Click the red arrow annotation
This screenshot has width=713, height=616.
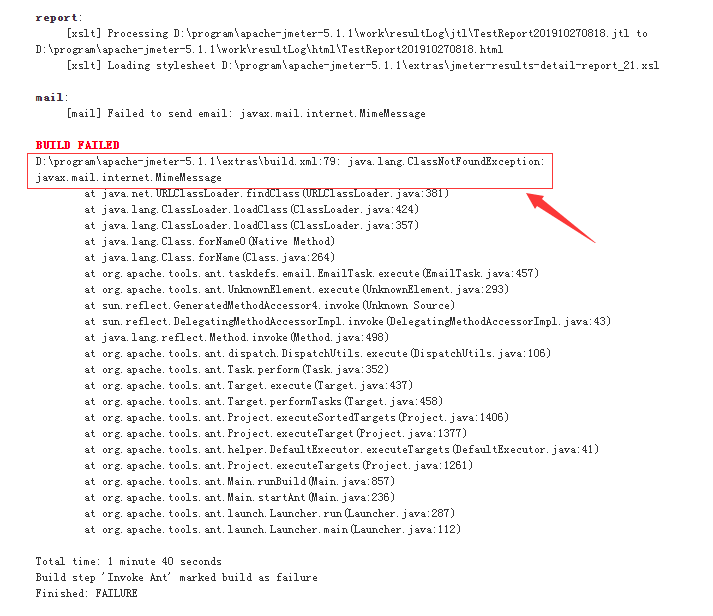pyautogui.click(x=561, y=218)
